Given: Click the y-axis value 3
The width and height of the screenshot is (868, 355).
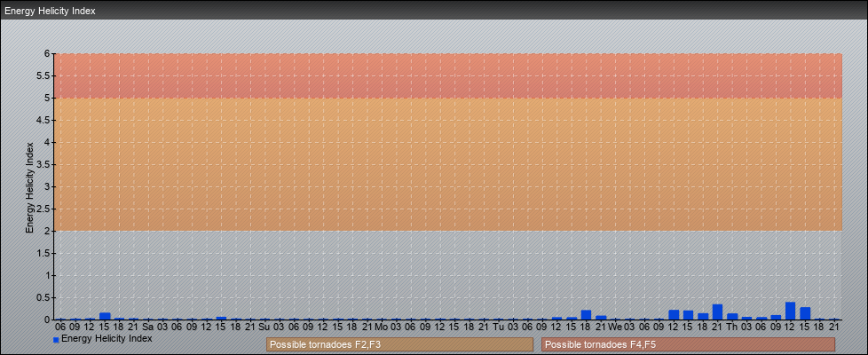Looking at the screenshot, I should [x=48, y=186].
